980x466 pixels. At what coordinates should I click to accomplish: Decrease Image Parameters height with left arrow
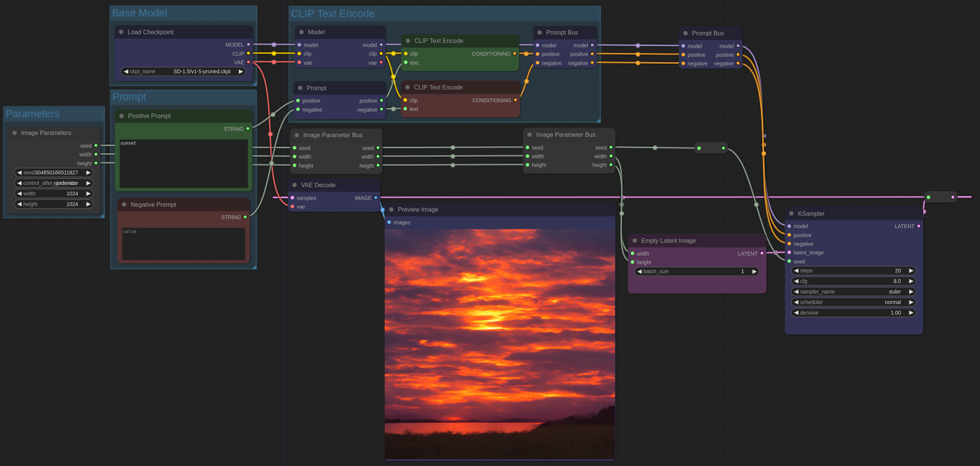click(20, 204)
